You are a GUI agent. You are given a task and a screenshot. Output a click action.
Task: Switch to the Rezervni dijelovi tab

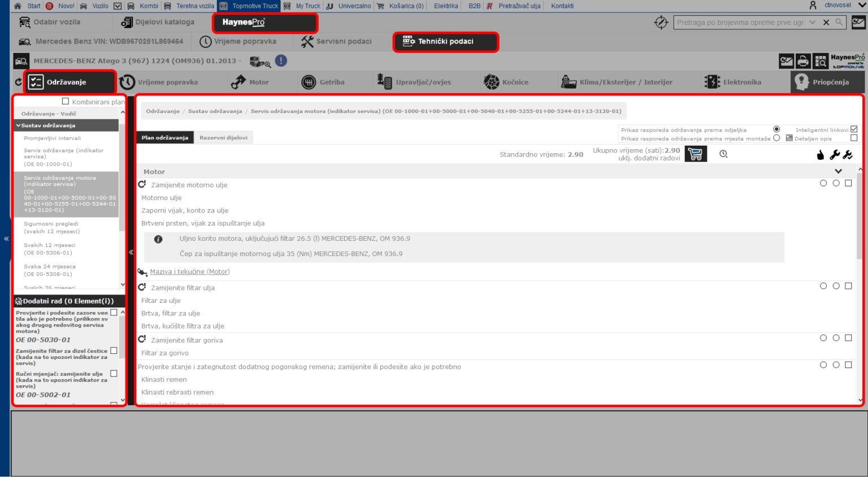tap(223, 137)
